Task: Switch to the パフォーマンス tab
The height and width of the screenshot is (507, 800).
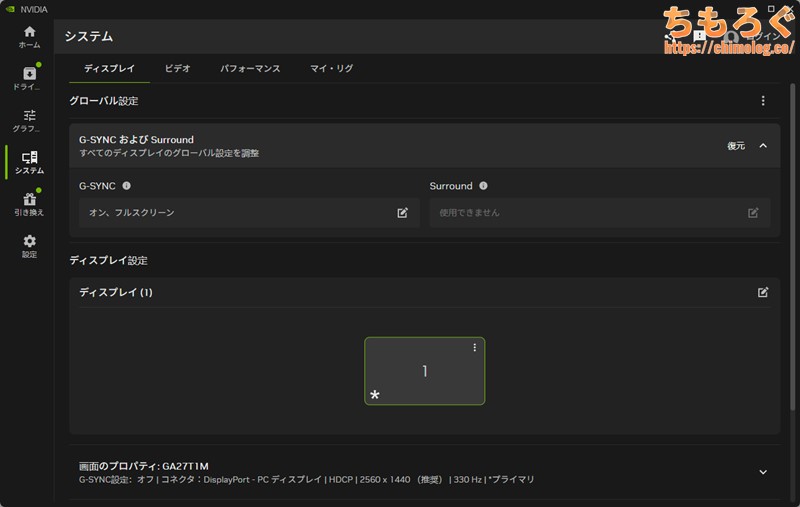Action: point(250,69)
